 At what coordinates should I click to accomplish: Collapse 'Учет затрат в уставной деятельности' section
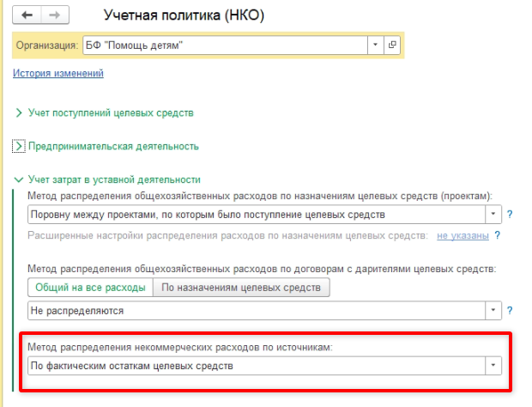pos(114,179)
